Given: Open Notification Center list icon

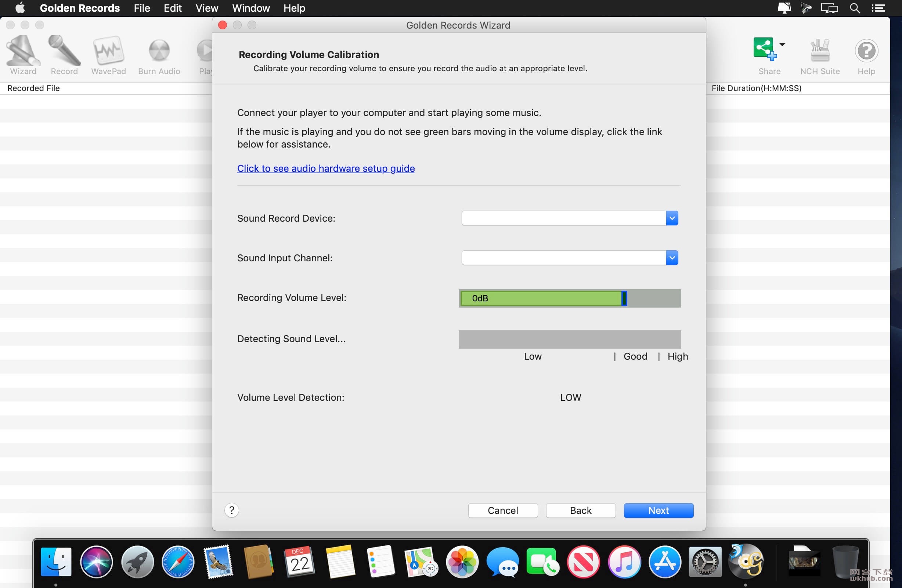Looking at the screenshot, I should 878,8.
